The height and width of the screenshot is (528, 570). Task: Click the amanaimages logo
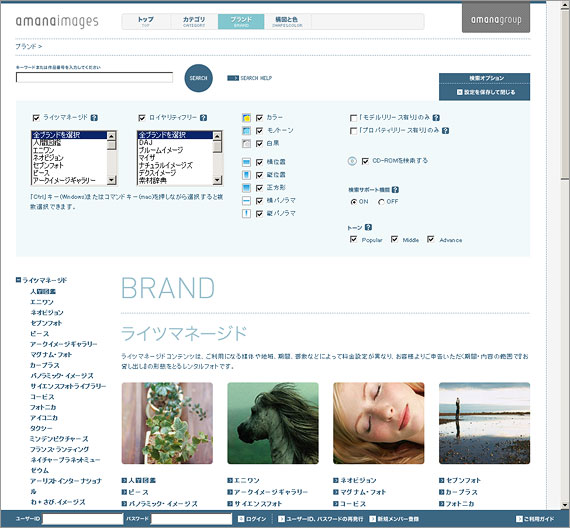click(57, 21)
